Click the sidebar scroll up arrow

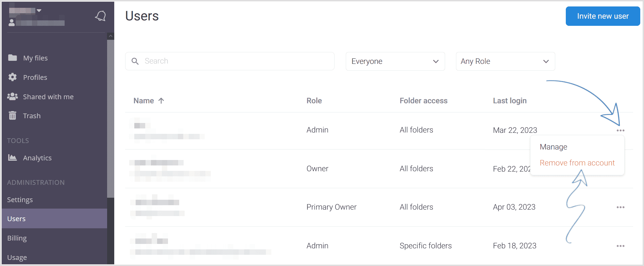[111, 36]
